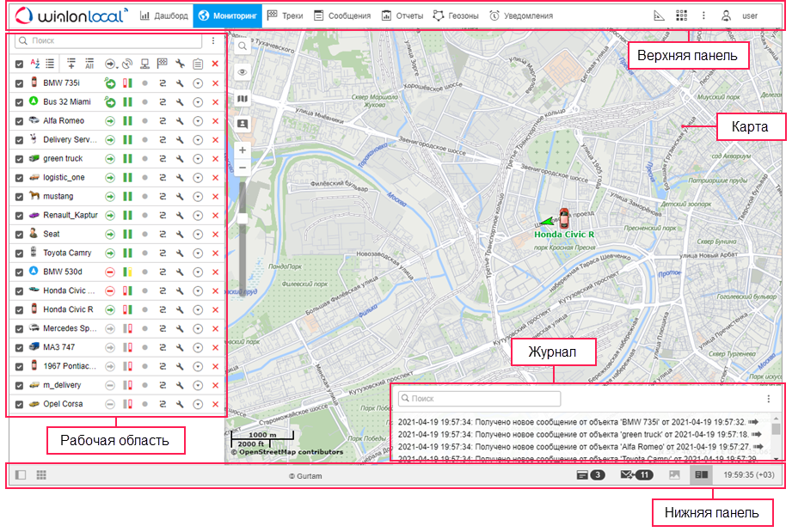Click the show All units list icon

click(89, 64)
